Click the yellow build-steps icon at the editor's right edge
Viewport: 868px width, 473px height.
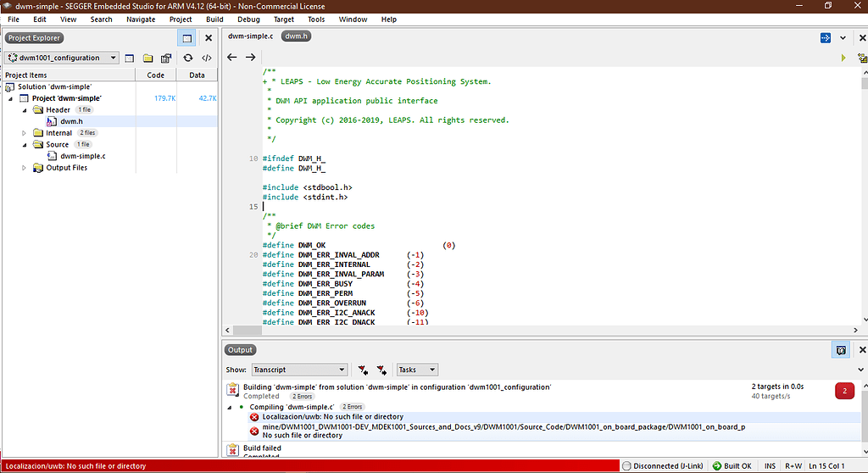(x=862, y=58)
